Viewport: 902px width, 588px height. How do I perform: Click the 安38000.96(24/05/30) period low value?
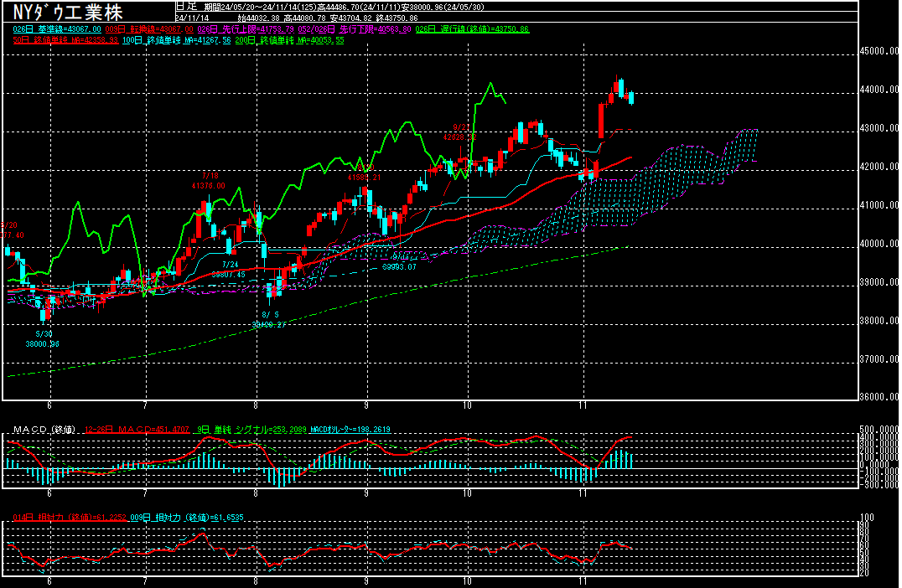441,8
